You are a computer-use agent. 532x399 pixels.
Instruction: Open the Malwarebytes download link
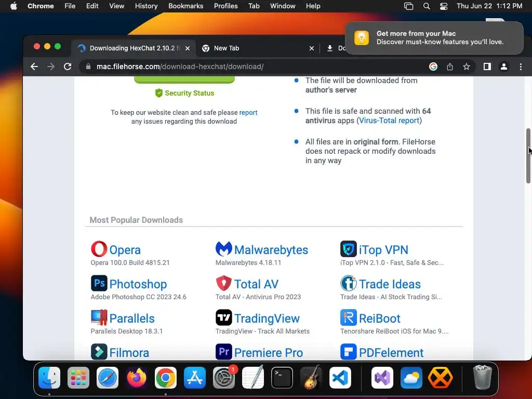coord(271,250)
